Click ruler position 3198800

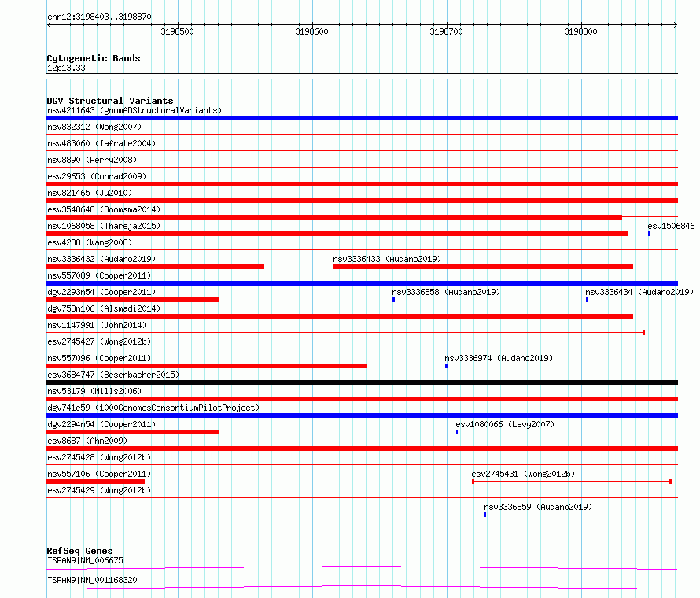(x=580, y=31)
